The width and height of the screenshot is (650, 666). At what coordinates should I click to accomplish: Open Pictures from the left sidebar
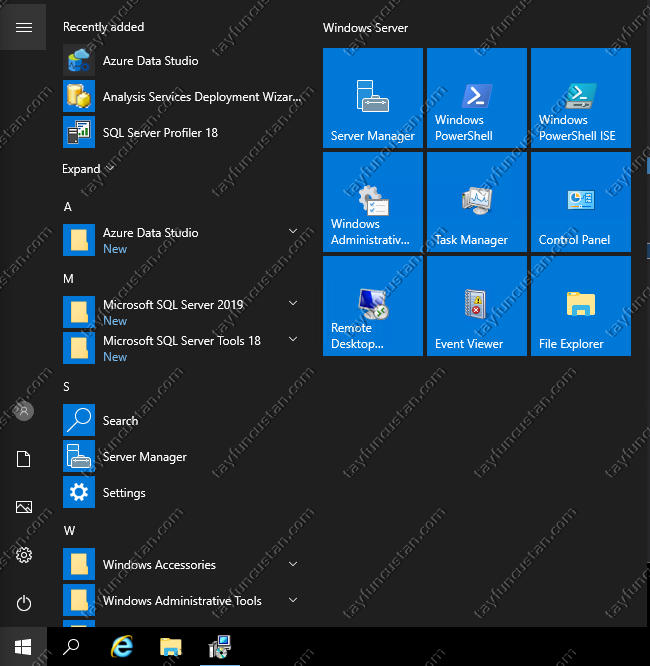click(24, 507)
